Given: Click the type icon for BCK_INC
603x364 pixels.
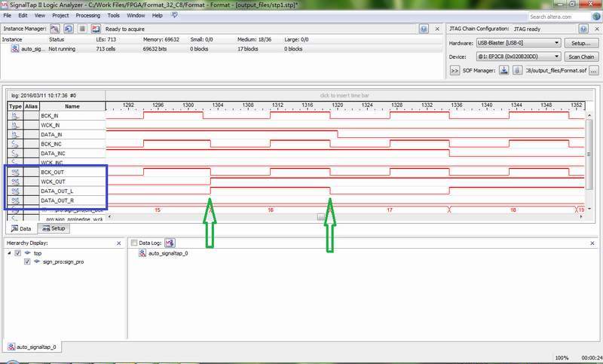Looking at the screenshot, I should 15,144.
